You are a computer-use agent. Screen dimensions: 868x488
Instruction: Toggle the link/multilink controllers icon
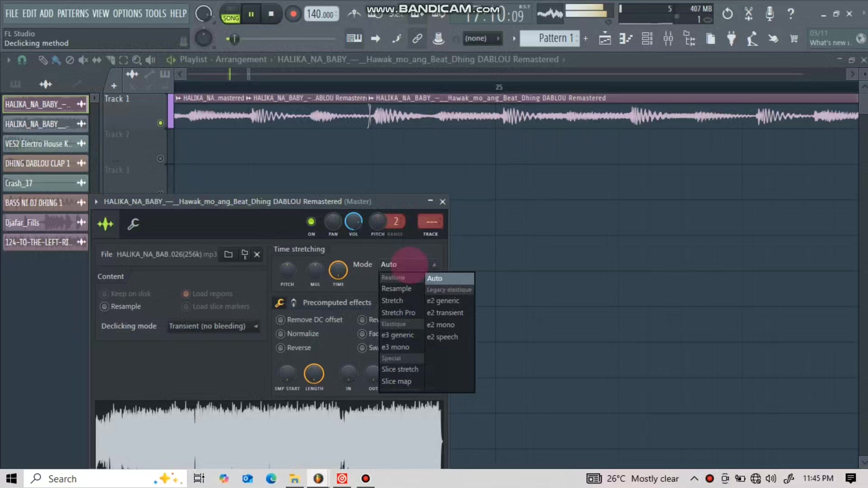point(417,38)
